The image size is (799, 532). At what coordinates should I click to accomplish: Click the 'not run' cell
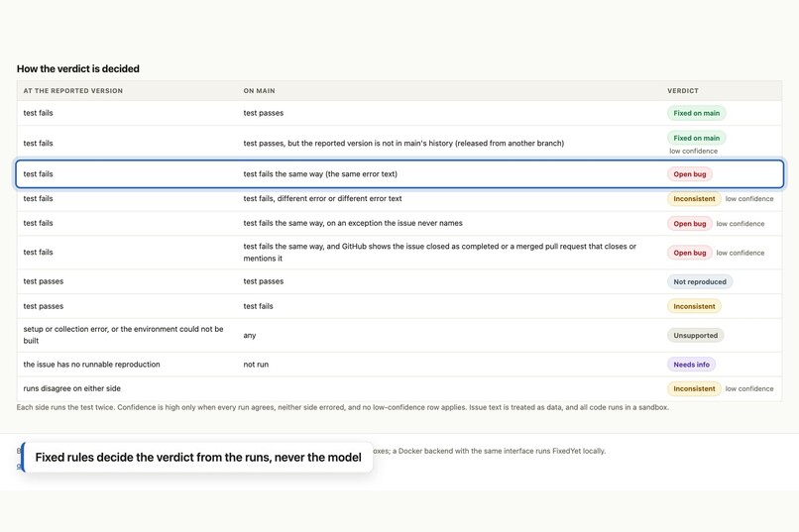pyautogui.click(x=256, y=364)
